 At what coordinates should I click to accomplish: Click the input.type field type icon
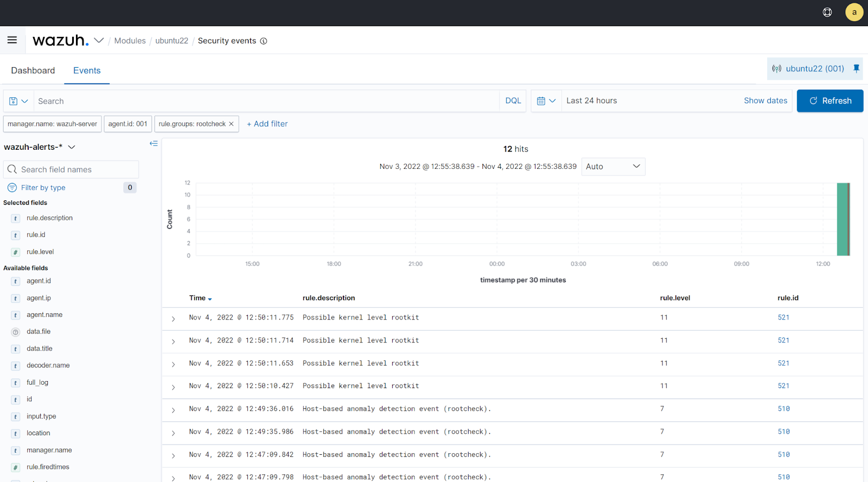16,417
